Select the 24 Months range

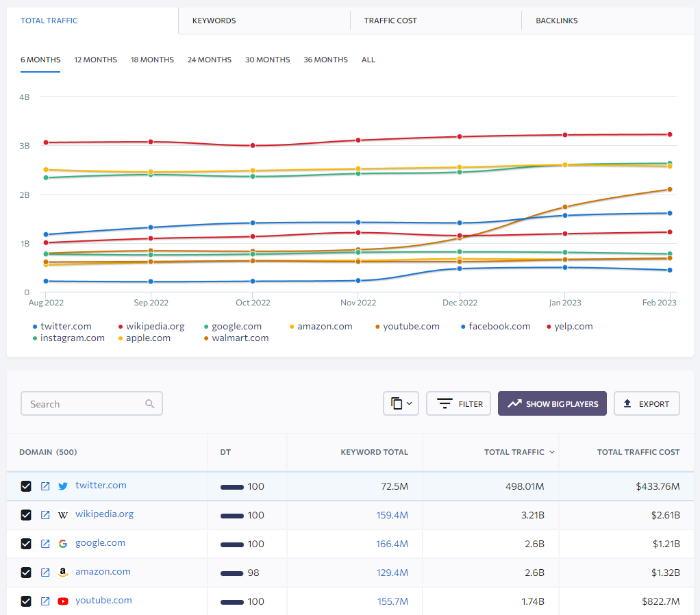pos(210,60)
